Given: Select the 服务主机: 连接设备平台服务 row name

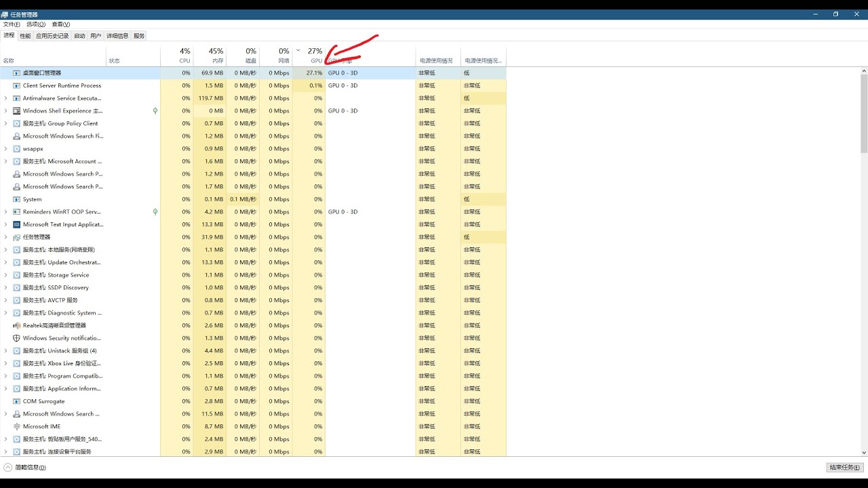Looking at the screenshot, I should (57, 451).
